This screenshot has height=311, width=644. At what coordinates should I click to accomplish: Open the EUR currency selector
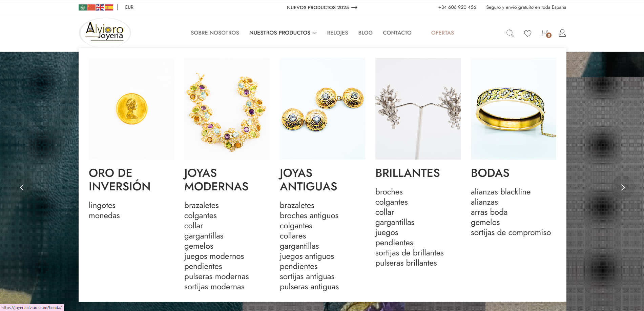129,7
